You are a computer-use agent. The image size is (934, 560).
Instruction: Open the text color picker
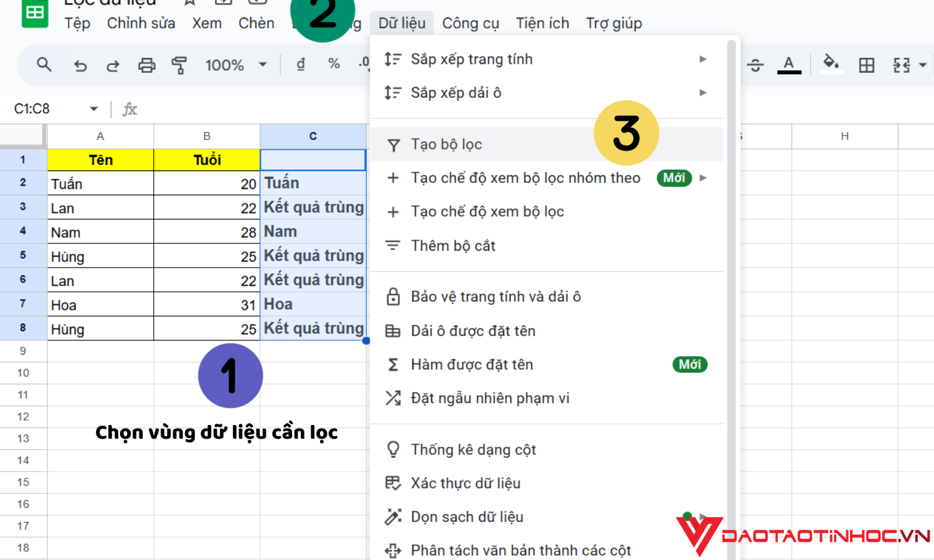click(789, 64)
